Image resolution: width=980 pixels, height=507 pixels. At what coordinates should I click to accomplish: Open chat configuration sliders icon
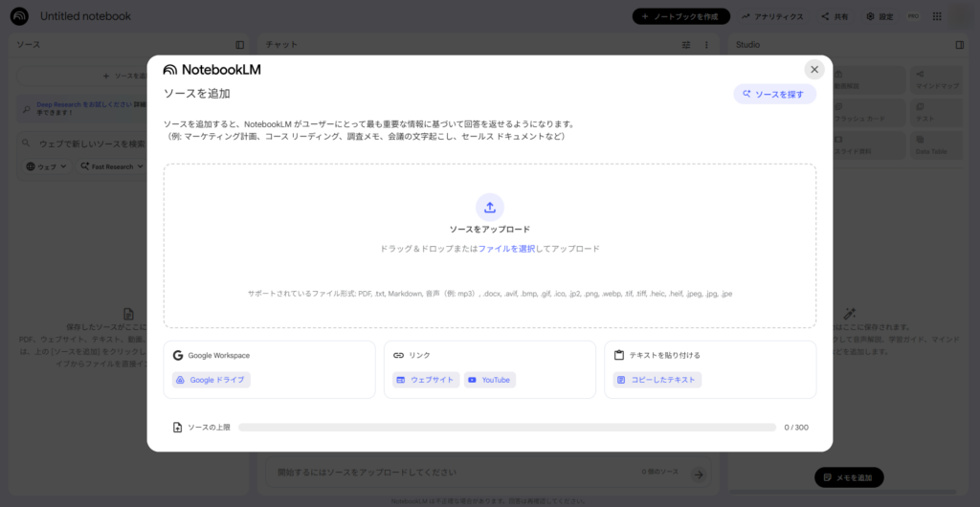687,45
